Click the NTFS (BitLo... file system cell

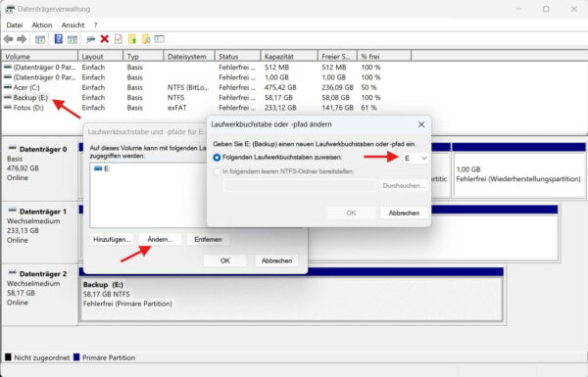(187, 87)
